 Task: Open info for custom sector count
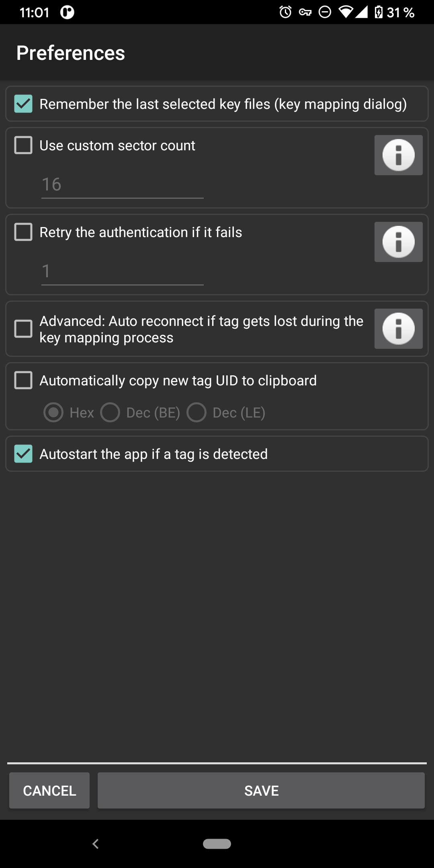click(x=398, y=155)
